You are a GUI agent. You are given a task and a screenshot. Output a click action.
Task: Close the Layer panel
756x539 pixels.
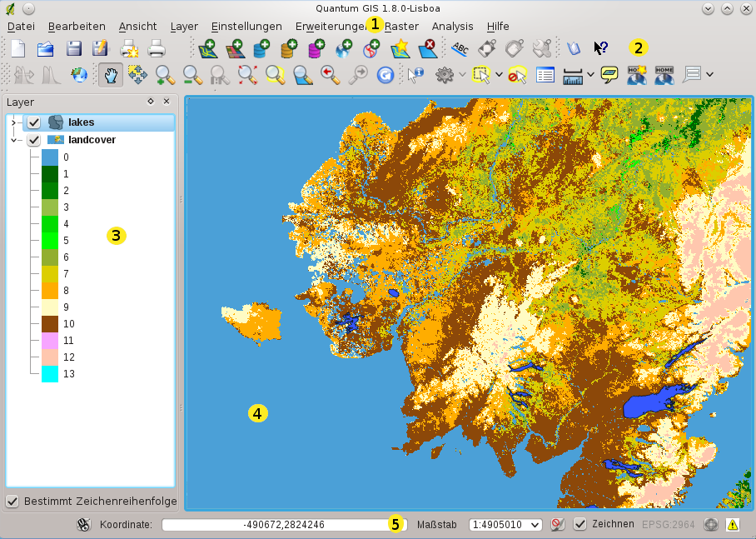[x=167, y=102]
